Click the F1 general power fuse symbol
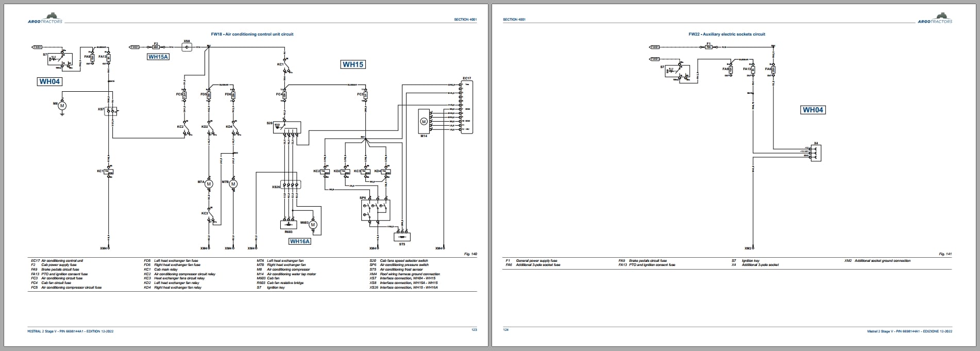The width and height of the screenshot is (980, 351). coord(709,47)
